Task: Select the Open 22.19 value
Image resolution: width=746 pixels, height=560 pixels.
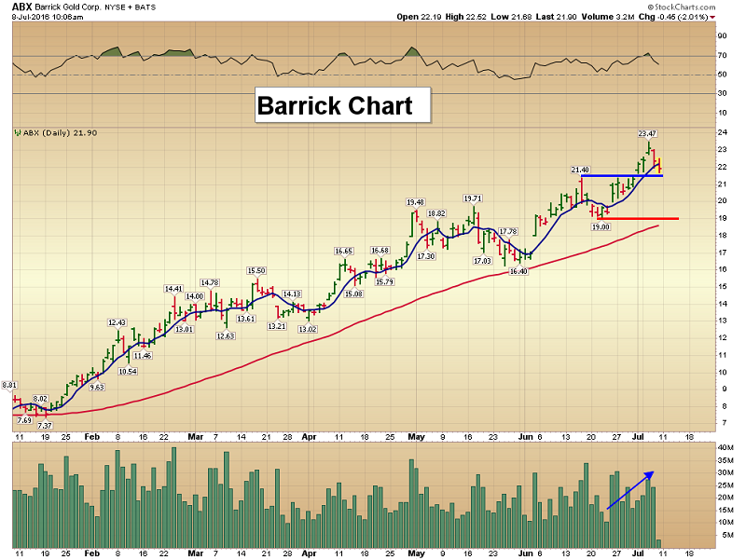Action: tap(419, 17)
